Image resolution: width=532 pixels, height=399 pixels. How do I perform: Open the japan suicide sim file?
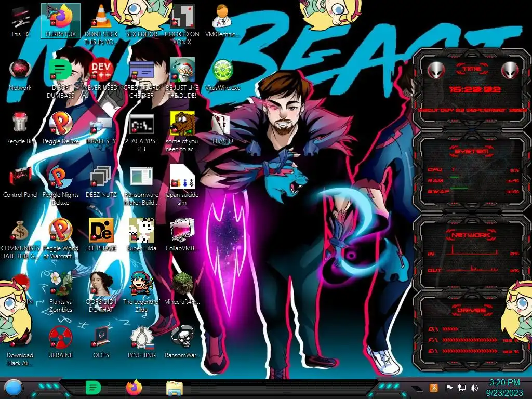click(182, 185)
